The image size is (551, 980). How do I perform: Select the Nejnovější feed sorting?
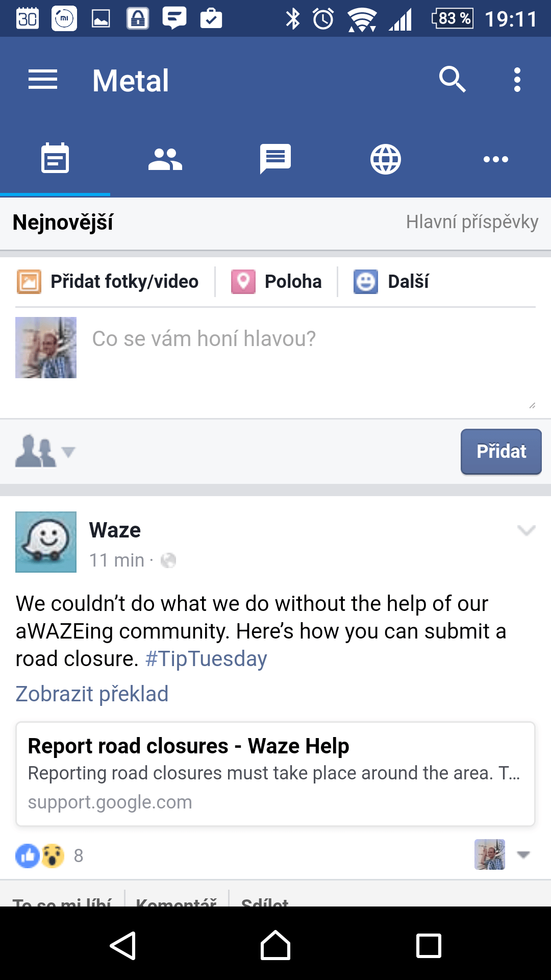click(x=63, y=223)
